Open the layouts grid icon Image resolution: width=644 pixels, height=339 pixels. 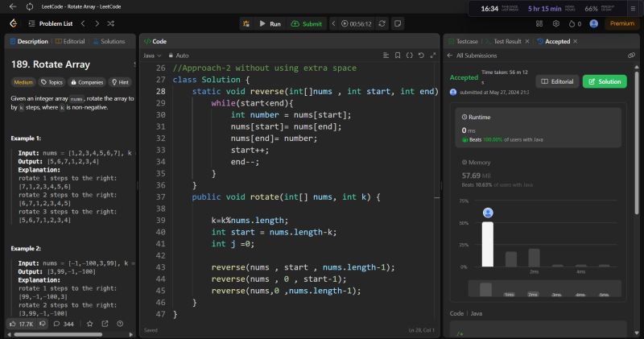(x=539, y=24)
